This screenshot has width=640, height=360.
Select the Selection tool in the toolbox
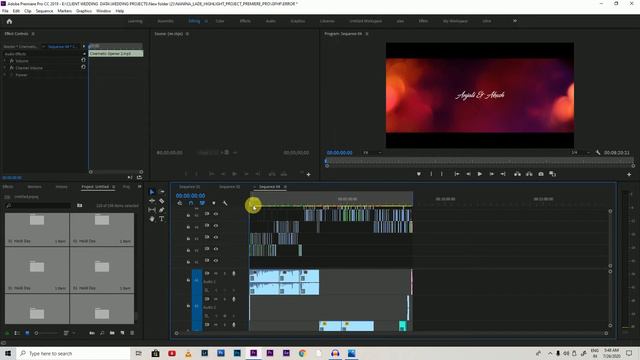click(x=152, y=192)
